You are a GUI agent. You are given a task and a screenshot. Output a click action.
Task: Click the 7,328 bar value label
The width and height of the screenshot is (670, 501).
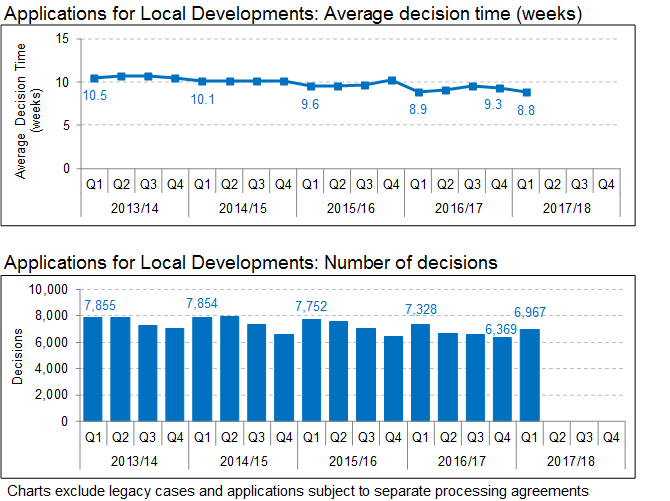tap(421, 310)
